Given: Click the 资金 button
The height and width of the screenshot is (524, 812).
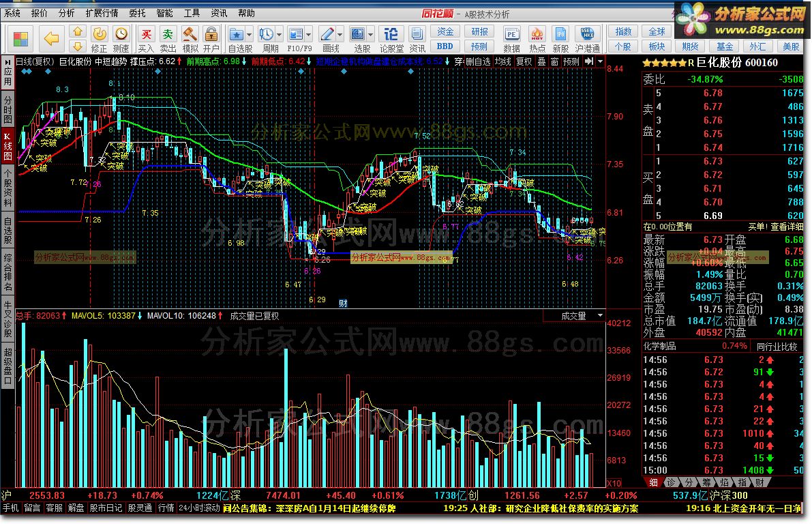Looking at the screenshot, I should [445, 32].
